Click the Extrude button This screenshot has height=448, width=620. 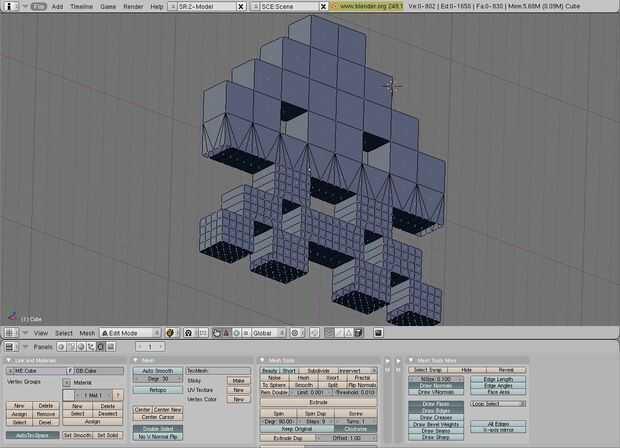(x=318, y=402)
